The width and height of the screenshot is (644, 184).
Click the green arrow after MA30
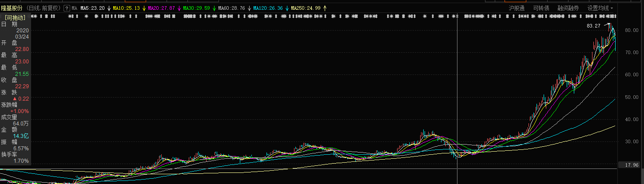[x=214, y=8]
